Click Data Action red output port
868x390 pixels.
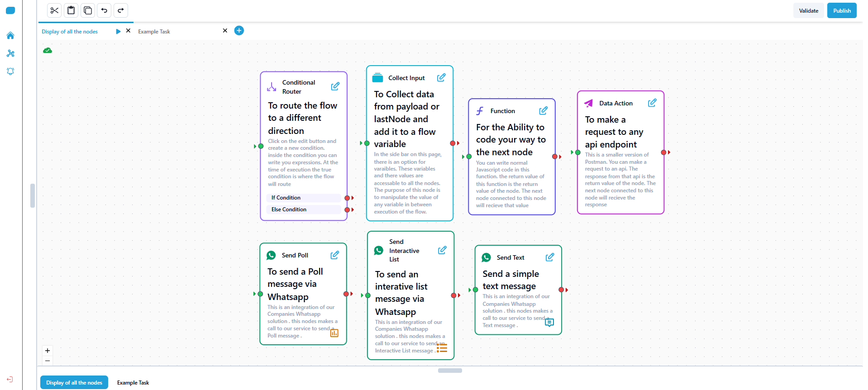coord(663,152)
